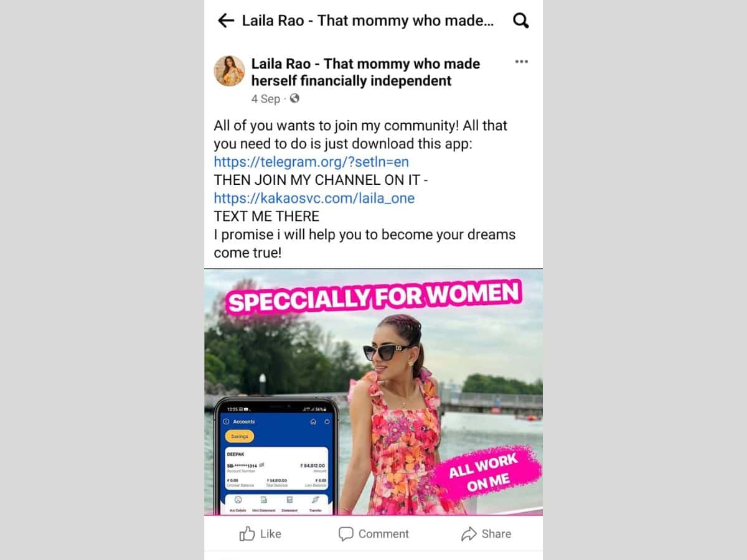Open Laila Rao's profile picture
The width and height of the screenshot is (747, 560).
(x=229, y=70)
